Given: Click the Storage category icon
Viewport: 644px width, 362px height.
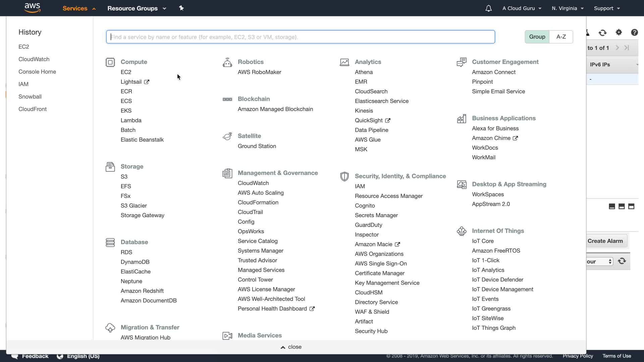Looking at the screenshot, I should pos(110,167).
